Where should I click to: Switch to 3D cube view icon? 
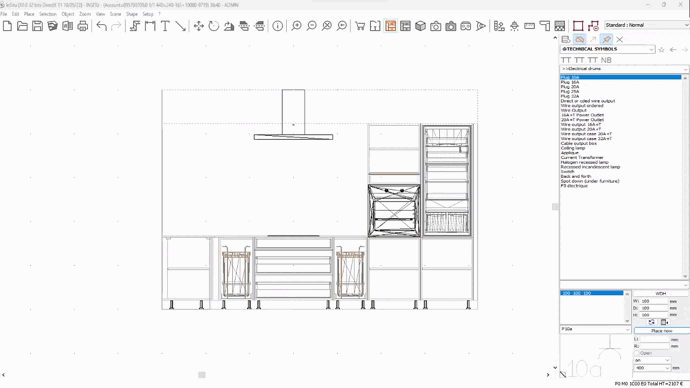[420, 26]
